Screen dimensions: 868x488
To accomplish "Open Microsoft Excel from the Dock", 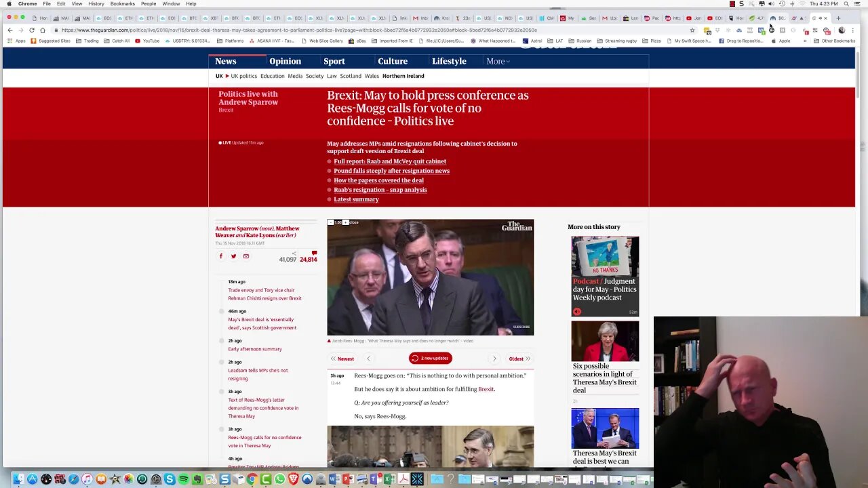I will (389, 479).
